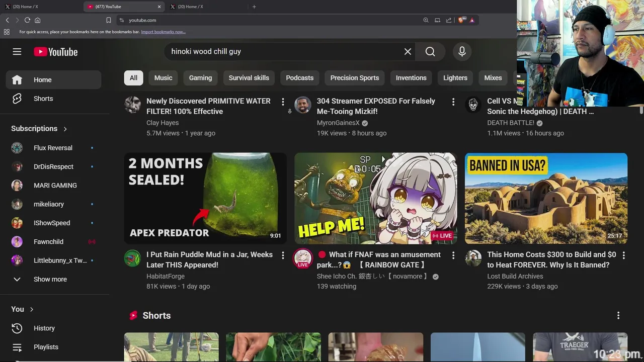Open more options for $300 Home video
Screen dimensions: 644x362
pos(623,255)
